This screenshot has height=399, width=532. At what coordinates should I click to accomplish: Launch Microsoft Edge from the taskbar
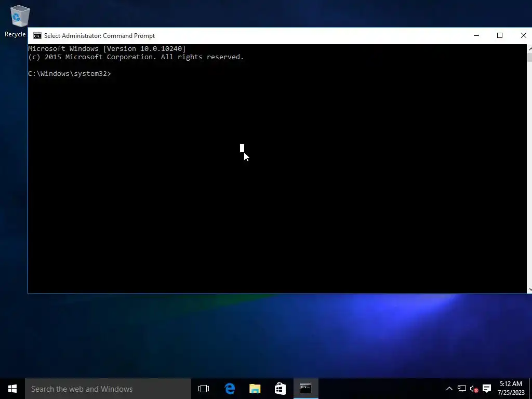(230, 389)
